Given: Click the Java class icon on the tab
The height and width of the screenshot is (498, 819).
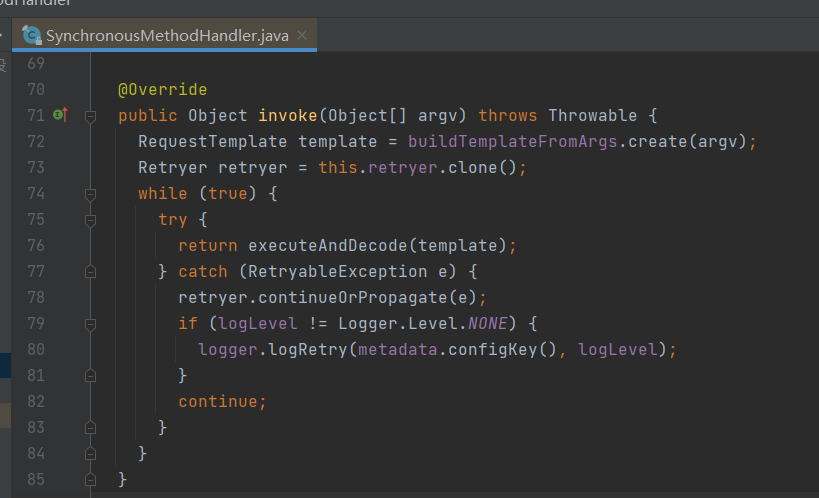Looking at the screenshot, I should pyautogui.click(x=31, y=36).
